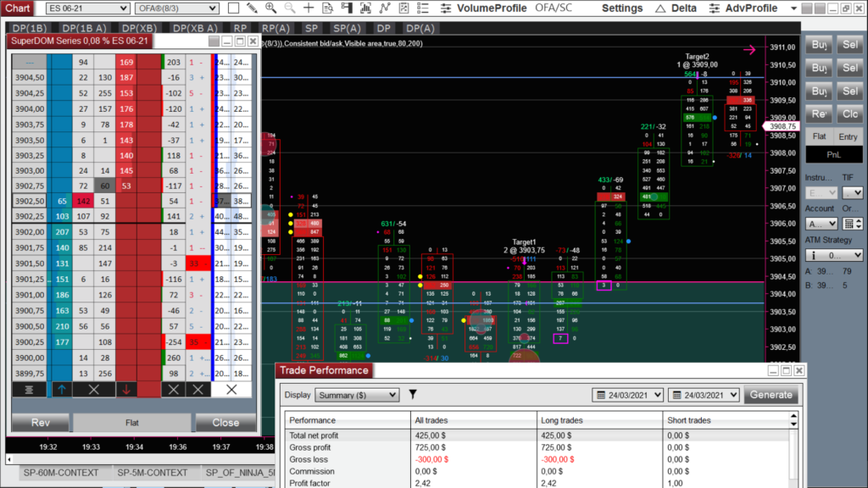Switch to the SP(A) tab
868x488 pixels.
pos(347,28)
